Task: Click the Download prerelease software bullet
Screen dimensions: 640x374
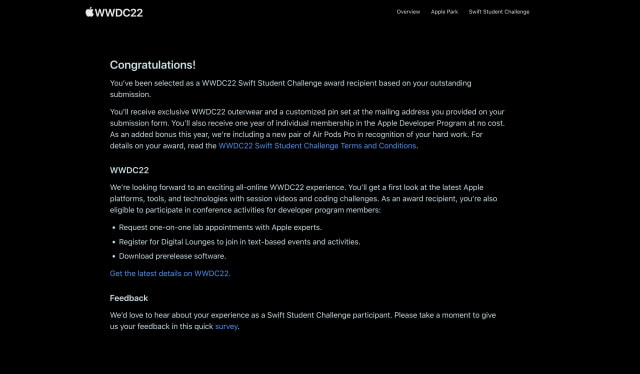Action: (172, 256)
